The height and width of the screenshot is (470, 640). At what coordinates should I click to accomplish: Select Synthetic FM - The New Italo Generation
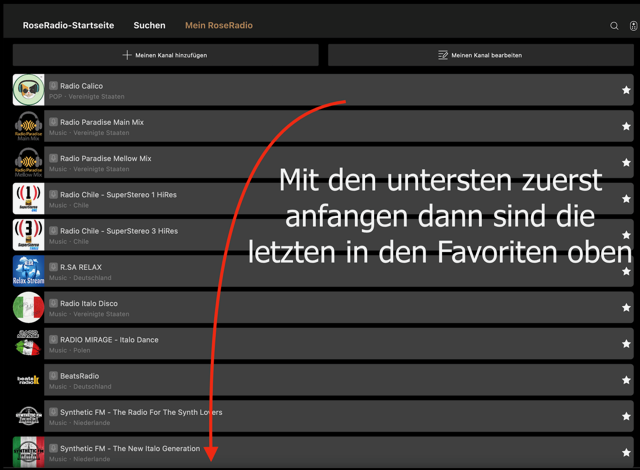[130, 449]
